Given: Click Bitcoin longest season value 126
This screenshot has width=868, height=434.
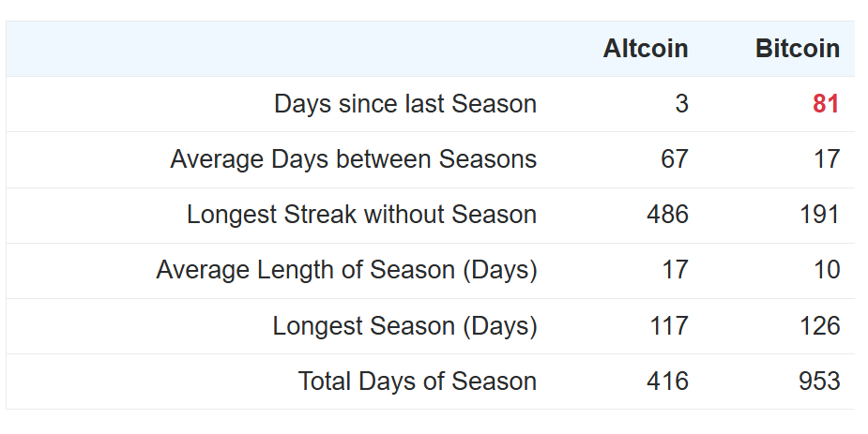Looking at the screenshot, I should (x=819, y=326).
